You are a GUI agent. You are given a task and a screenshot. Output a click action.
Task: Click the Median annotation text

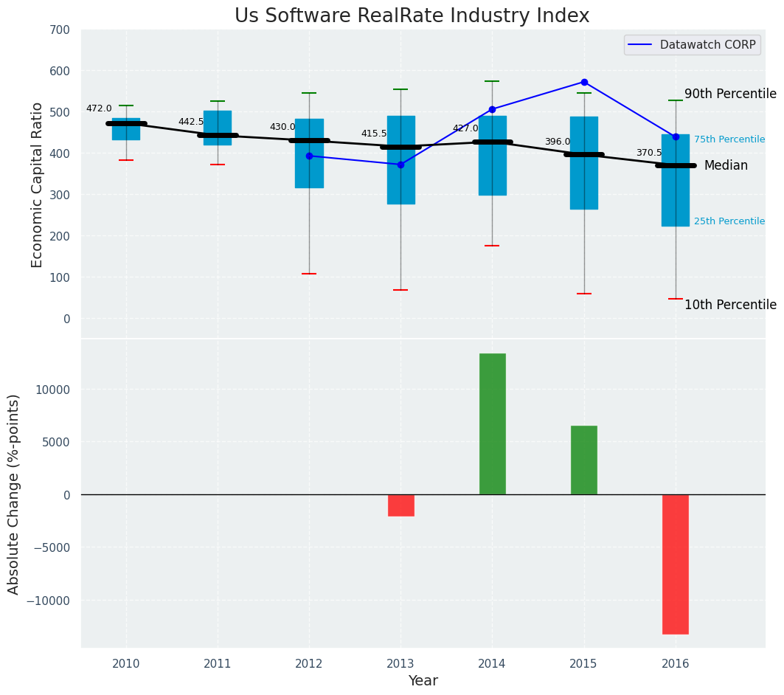tap(726, 166)
